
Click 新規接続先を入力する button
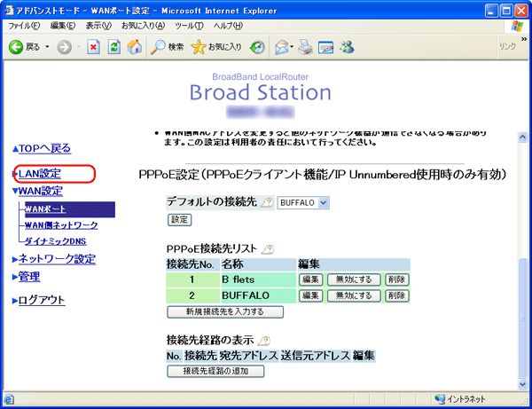225,312
